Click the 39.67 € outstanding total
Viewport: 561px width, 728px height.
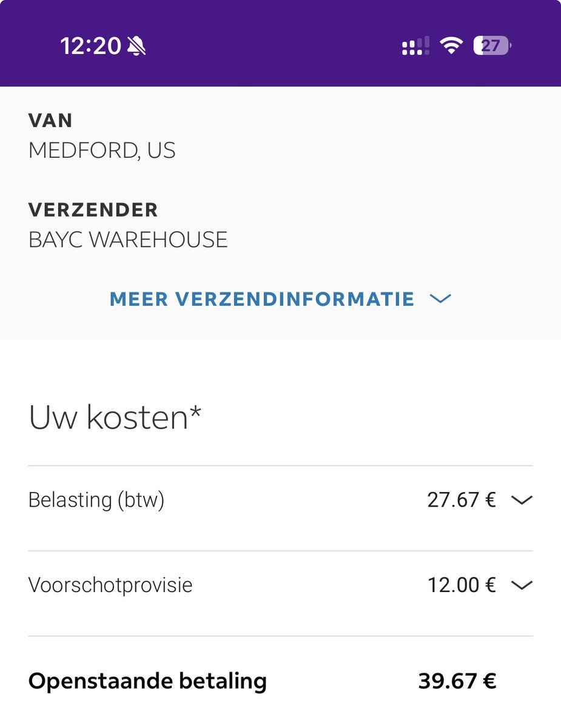coord(457,681)
